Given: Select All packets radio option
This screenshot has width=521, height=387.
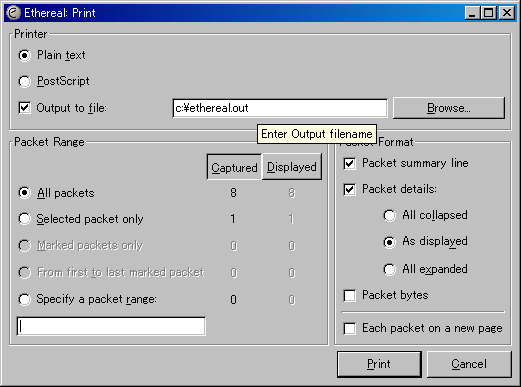Looking at the screenshot, I should coord(24,193).
